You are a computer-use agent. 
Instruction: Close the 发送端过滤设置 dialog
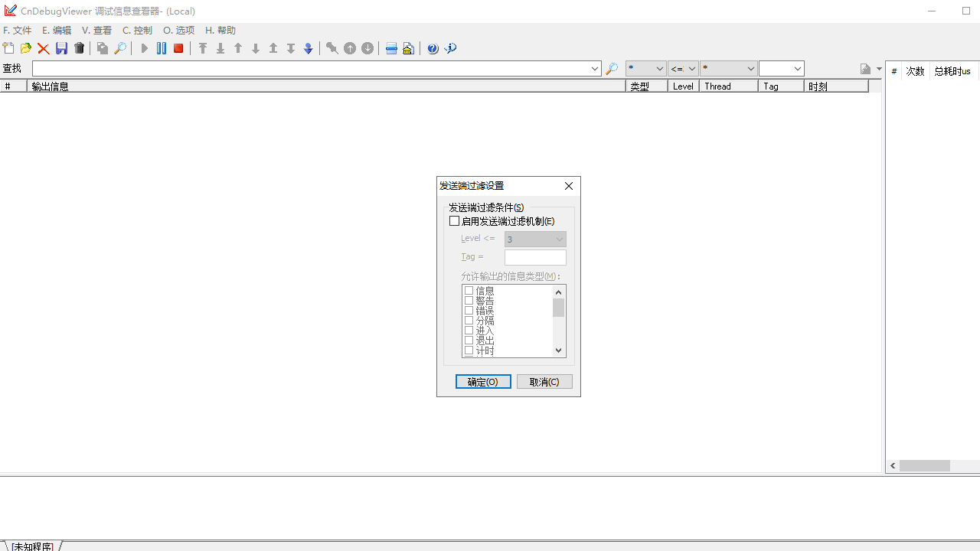coord(569,186)
